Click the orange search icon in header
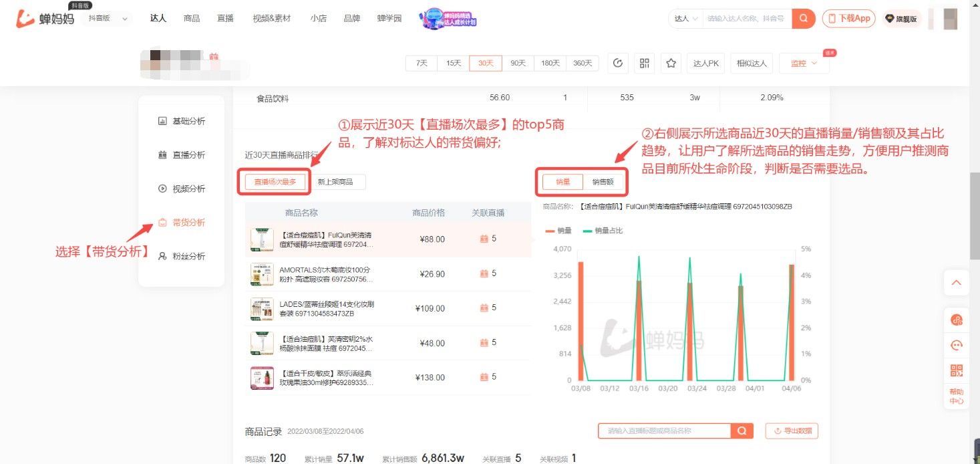 click(x=804, y=19)
